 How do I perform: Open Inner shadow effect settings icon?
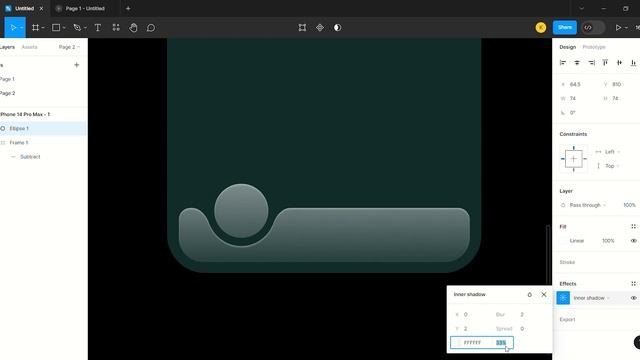(563, 298)
